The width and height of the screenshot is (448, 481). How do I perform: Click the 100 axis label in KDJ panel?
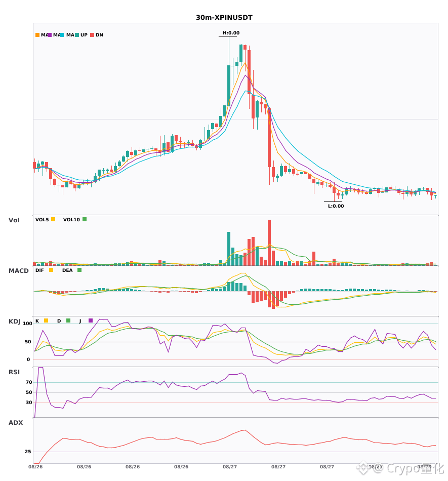point(27,324)
